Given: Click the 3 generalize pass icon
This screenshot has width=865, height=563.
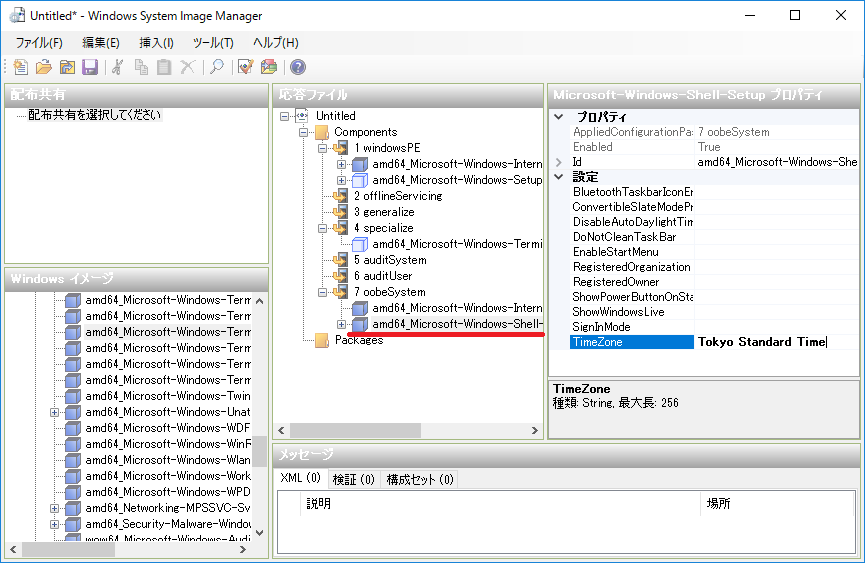Looking at the screenshot, I should click(341, 212).
